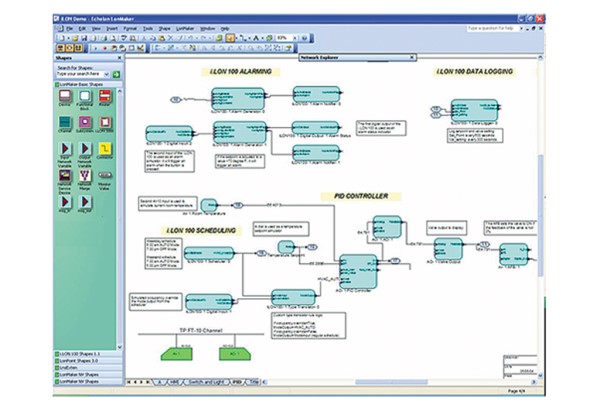This screenshot has height=411, width=600.
Task: Click the Search for Shapes input field
Action: 80,74
